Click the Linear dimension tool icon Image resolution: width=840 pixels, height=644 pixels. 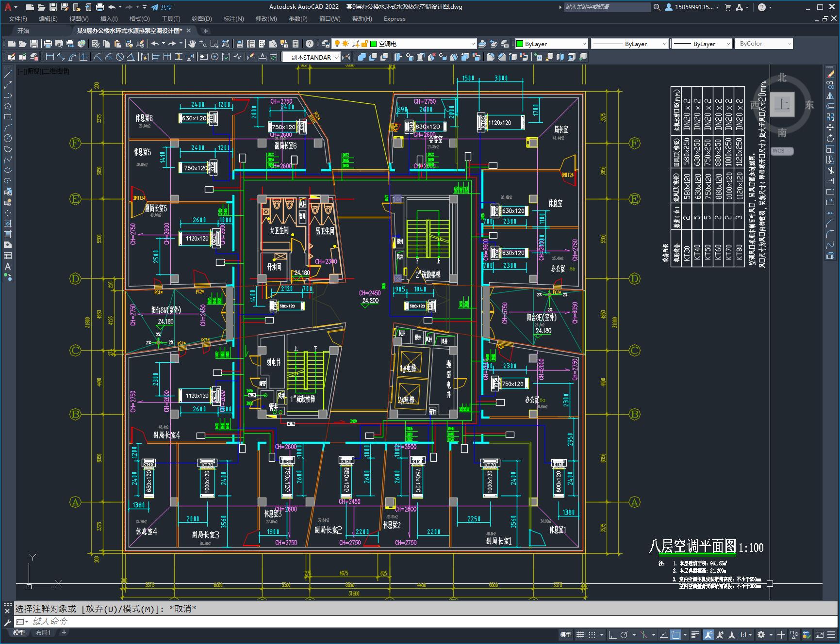50,57
